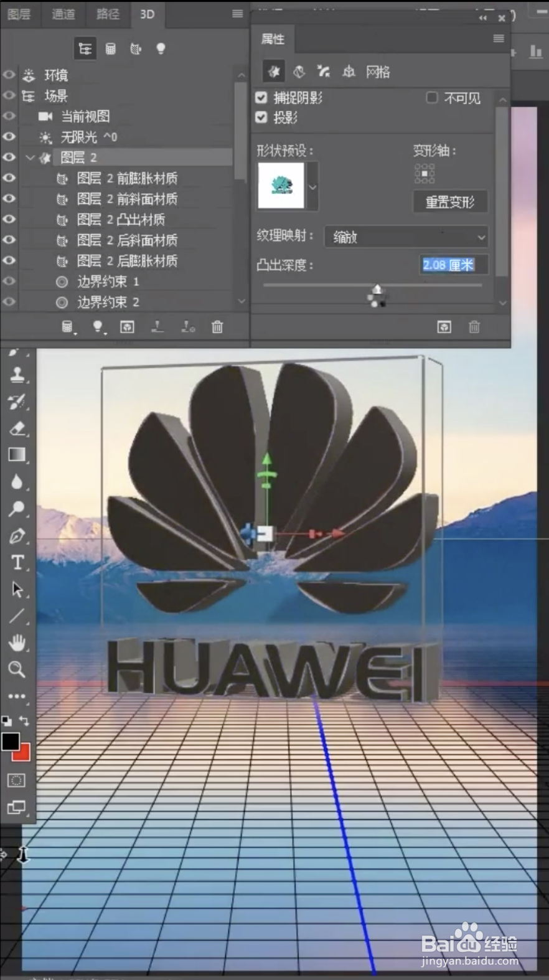Filter 3D panel by whole scene
Image resolution: width=549 pixels, height=980 pixels.
[x=85, y=49]
